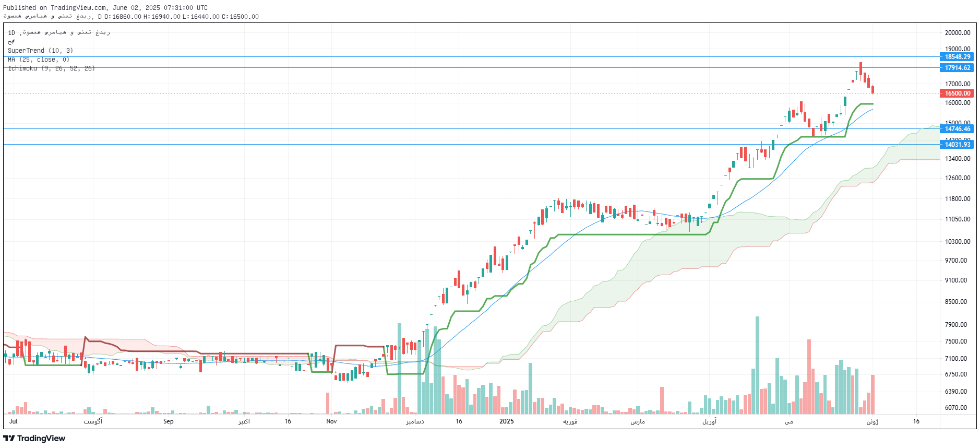Click the 10300.00 price axis value
This screenshot has height=448, width=980.
point(958,242)
